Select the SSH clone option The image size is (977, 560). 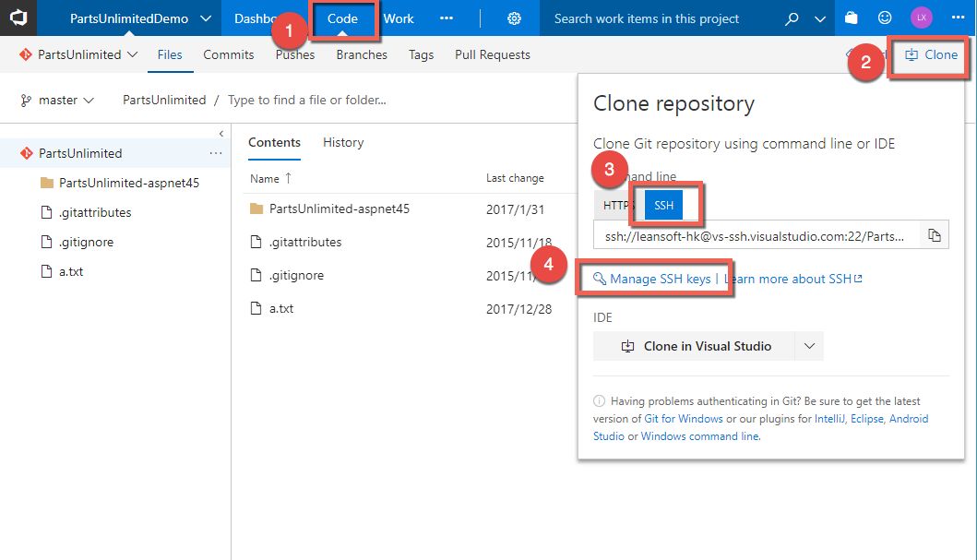pyautogui.click(x=663, y=206)
